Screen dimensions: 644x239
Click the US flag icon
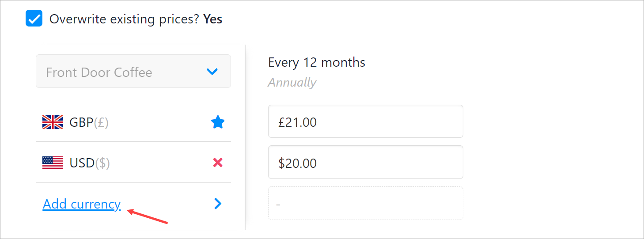pos(53,163)
